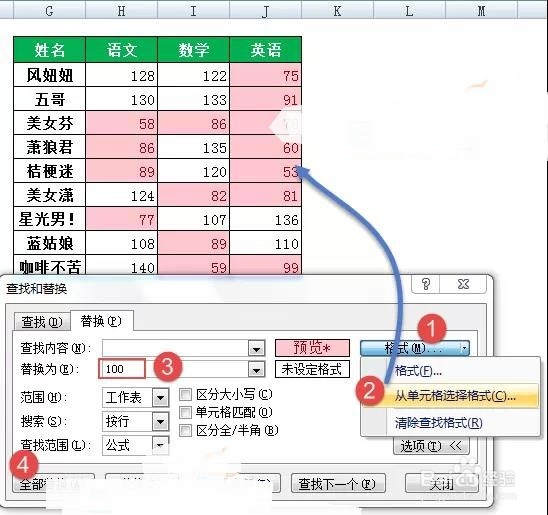Select column header M
This screenshot has height=515, width=548.
click(x=481, y=10)
